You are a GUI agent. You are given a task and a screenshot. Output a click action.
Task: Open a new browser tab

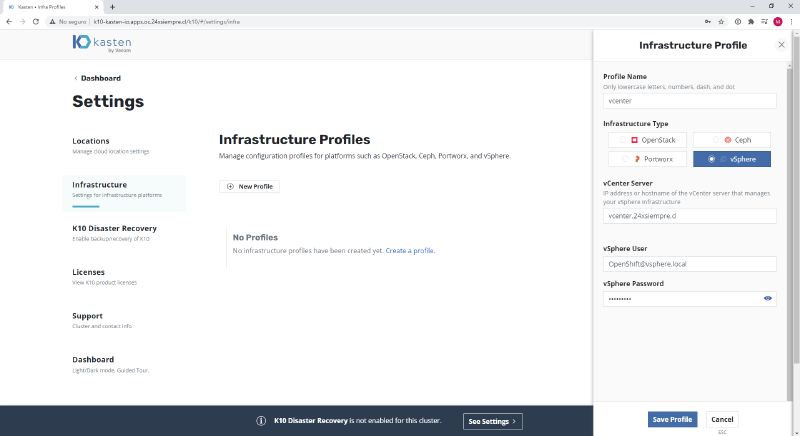point(112,7)
